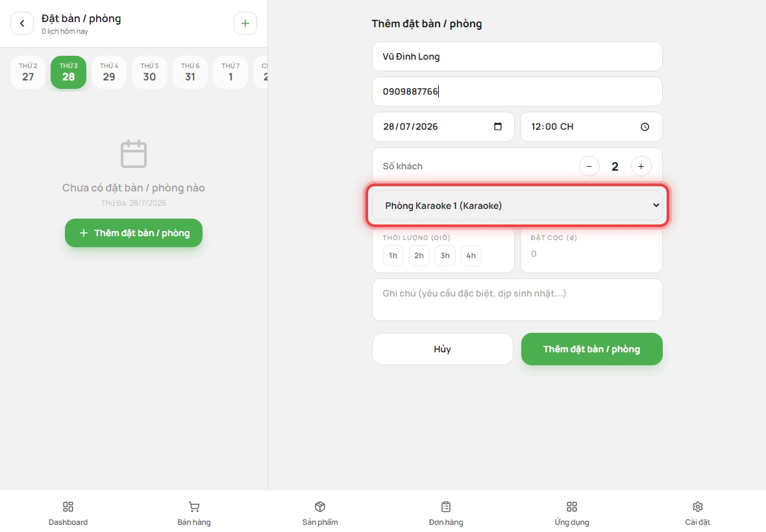The image size is (766, 532).
Task: Click "THỜI LƯỢNG (GIỜ)" label
Action: coord(416,237)
